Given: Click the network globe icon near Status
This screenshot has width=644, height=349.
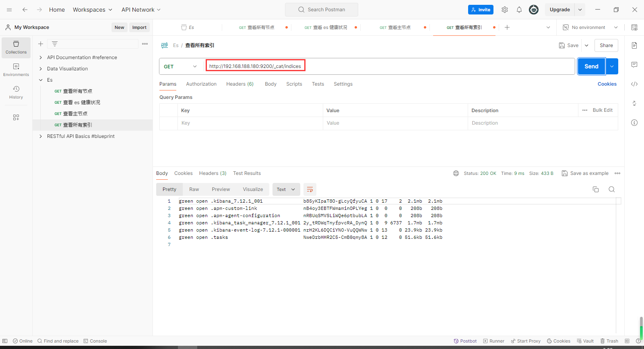Looking at the screenshot, I should tap(456, 173).
